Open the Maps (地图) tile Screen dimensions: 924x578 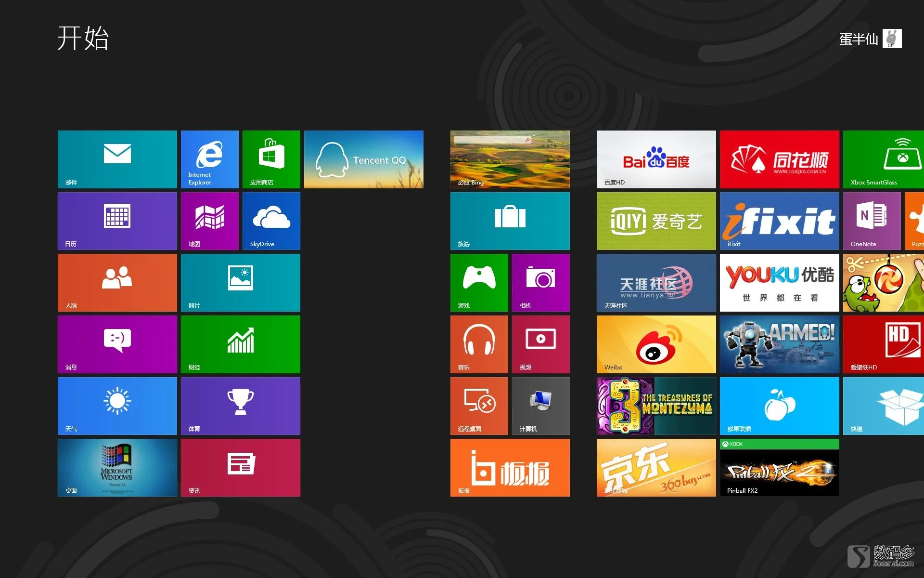(210, 221)
